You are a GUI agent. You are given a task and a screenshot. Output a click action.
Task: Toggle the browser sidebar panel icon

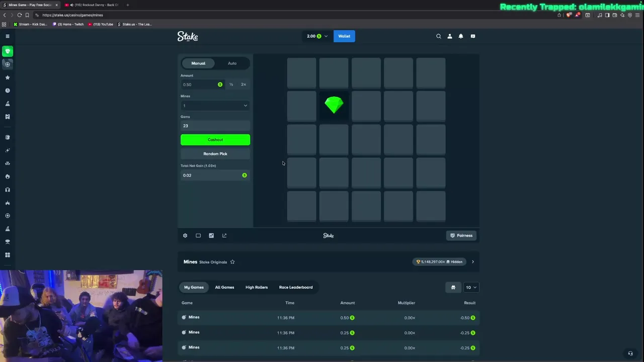[607, 15]
